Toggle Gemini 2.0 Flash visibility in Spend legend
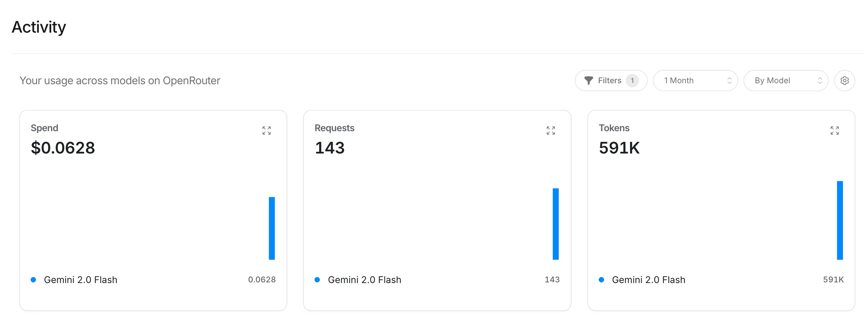 [81, 279]
